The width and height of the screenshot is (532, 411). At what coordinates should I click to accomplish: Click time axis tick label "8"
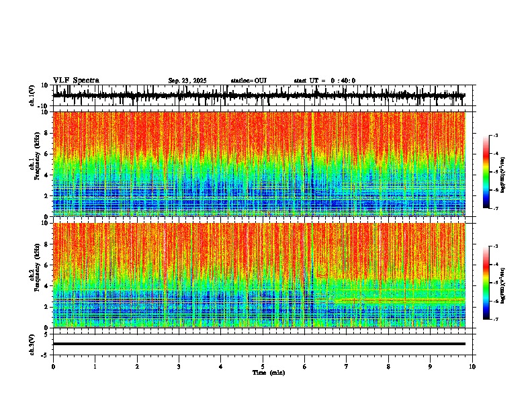click(388, 367)
